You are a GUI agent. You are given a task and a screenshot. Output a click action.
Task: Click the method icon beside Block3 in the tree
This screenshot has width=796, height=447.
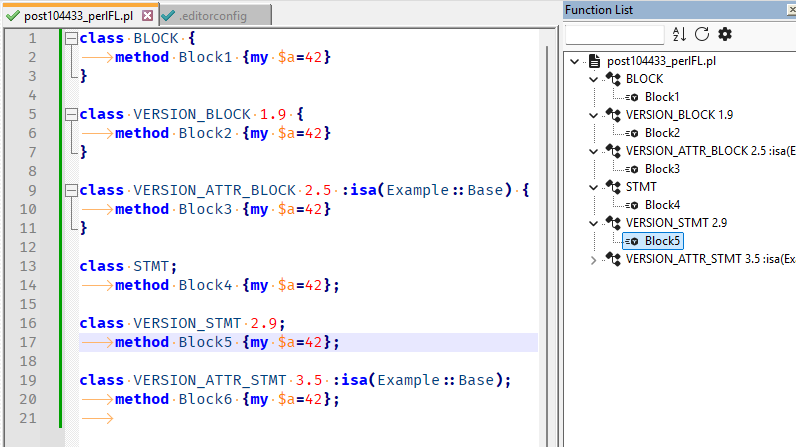tap(632, 169)
